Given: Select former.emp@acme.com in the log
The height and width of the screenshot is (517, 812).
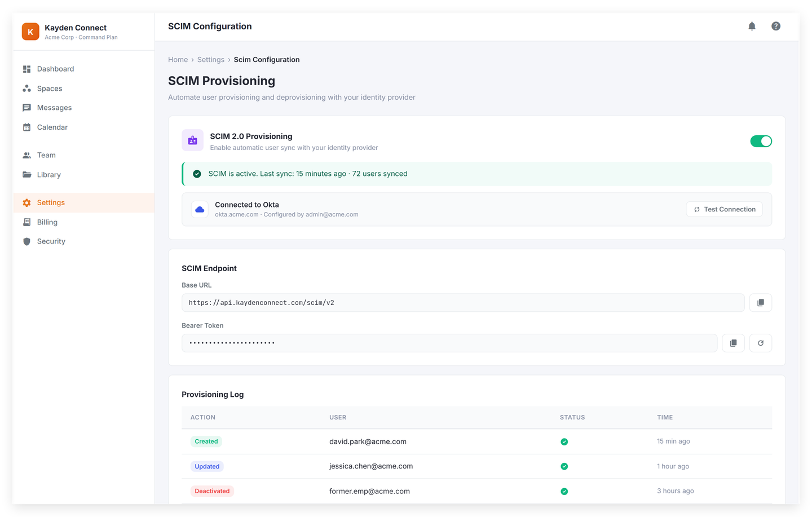Looking at the screenshot, I should (369, 491).
